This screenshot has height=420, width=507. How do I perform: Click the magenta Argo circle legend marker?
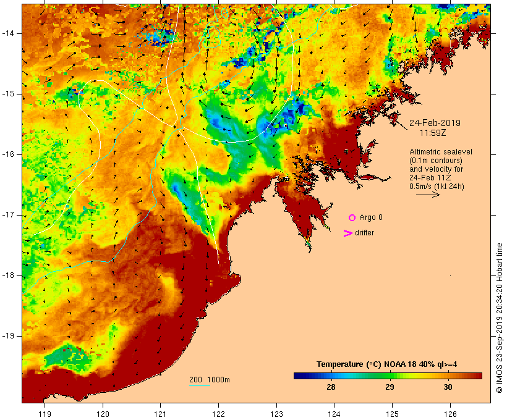(352, 218)
